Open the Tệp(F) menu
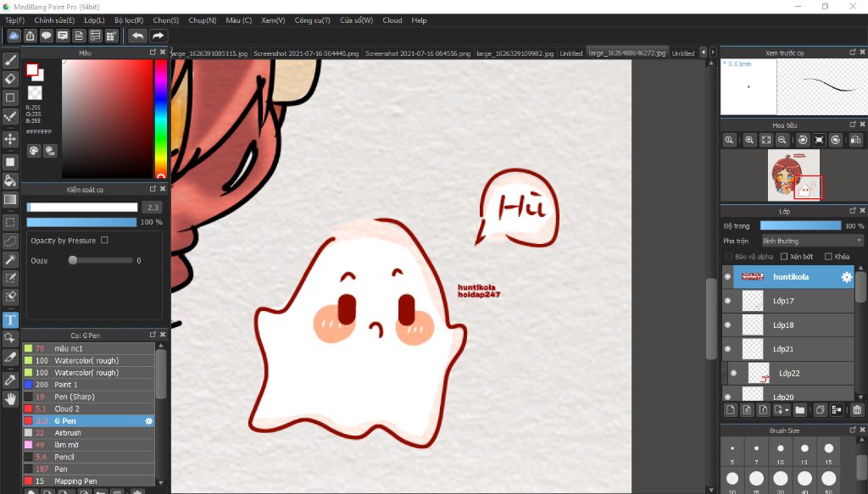Viewport: 868px width, 494px height. pos(15,20)
